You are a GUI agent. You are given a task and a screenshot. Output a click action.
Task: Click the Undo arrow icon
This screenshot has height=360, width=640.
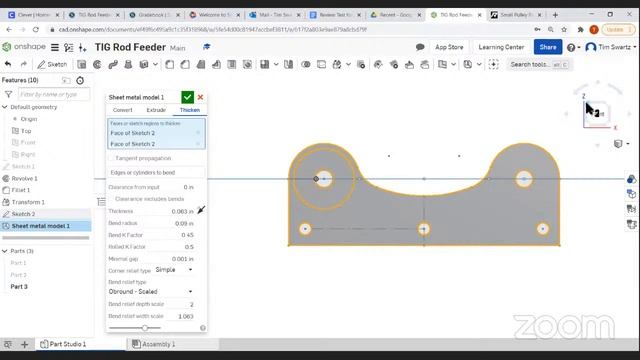[x=8, y=64]
